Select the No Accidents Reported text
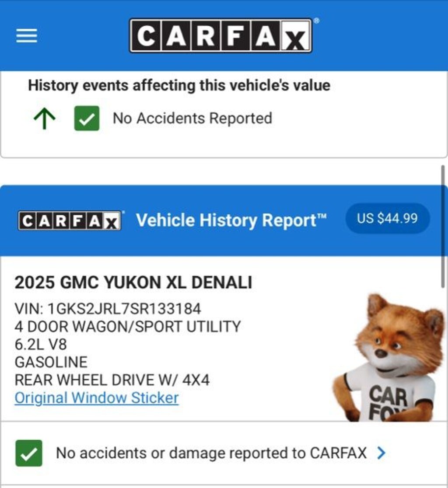This screenshot has width=448, height=488. pos(192,118)
